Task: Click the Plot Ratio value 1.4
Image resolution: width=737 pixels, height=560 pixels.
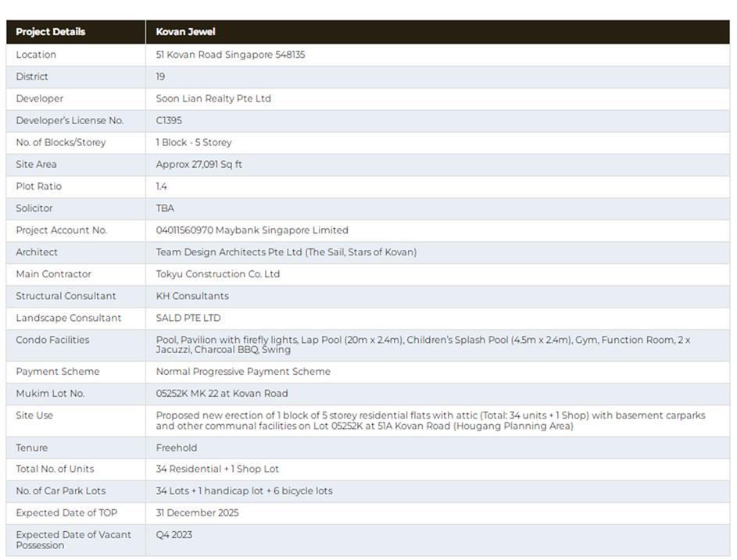Action: pyautogui.click(x=162, y=186)
